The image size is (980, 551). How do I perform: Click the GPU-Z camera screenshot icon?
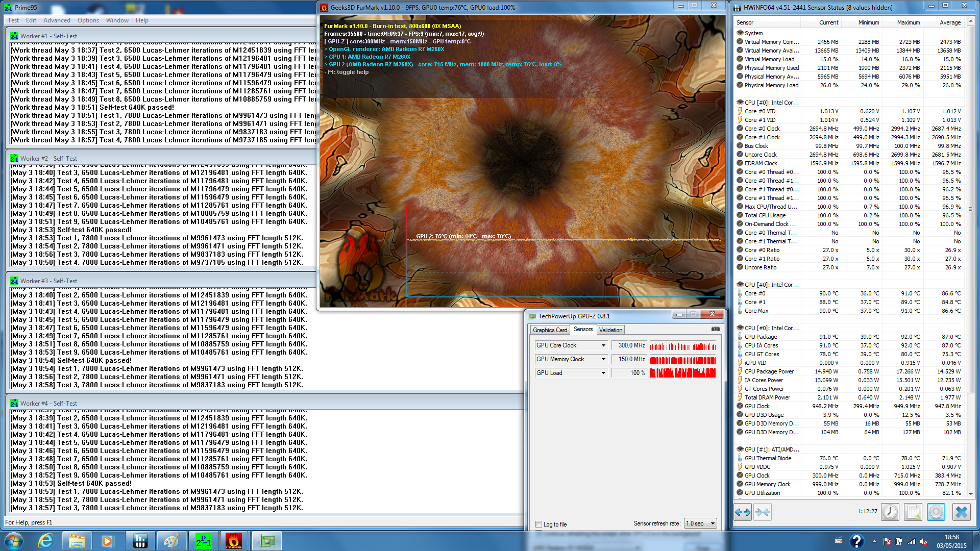715,329
